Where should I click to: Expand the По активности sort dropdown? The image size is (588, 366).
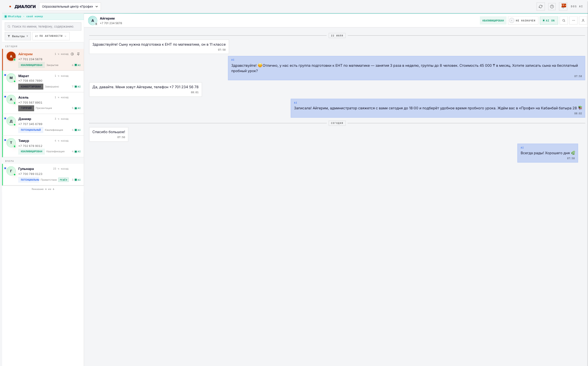point(51,36)
